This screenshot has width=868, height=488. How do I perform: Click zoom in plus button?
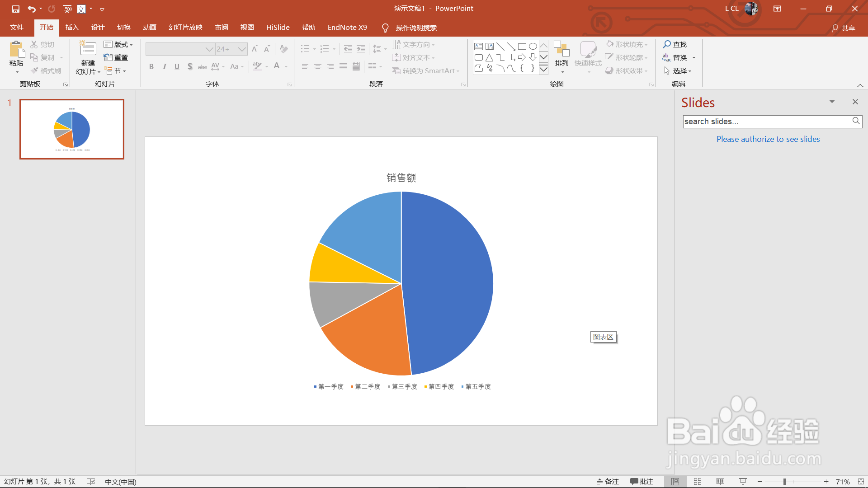pyautogui.click(x=826, y=482)
